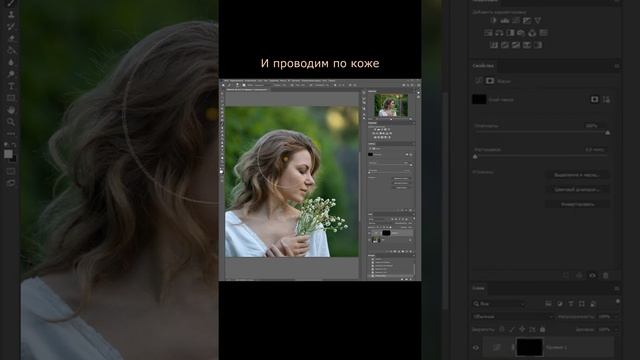The height and width of the screenshot is (360, 640).
Task: Open the layer blend mode dropdown
Action: click(513, 317)
